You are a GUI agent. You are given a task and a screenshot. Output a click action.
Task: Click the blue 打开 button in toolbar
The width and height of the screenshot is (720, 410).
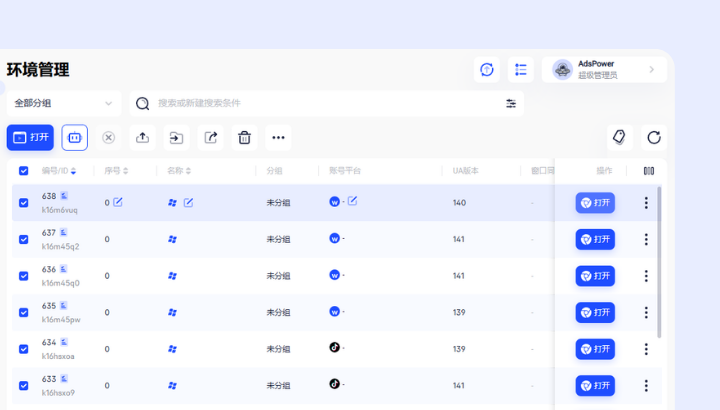tap(30, 137)
